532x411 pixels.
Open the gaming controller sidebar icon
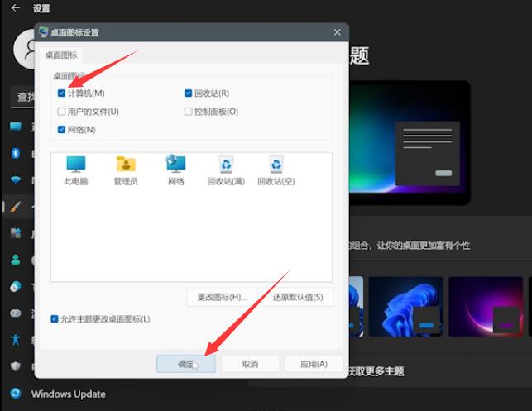pos(16,313)
